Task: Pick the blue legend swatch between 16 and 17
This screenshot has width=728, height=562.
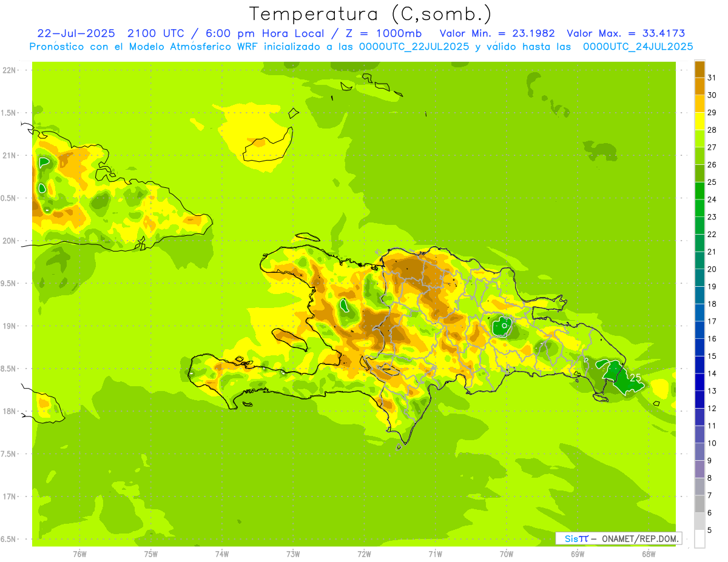Action: pyautogui.click(x=699, y=330)
